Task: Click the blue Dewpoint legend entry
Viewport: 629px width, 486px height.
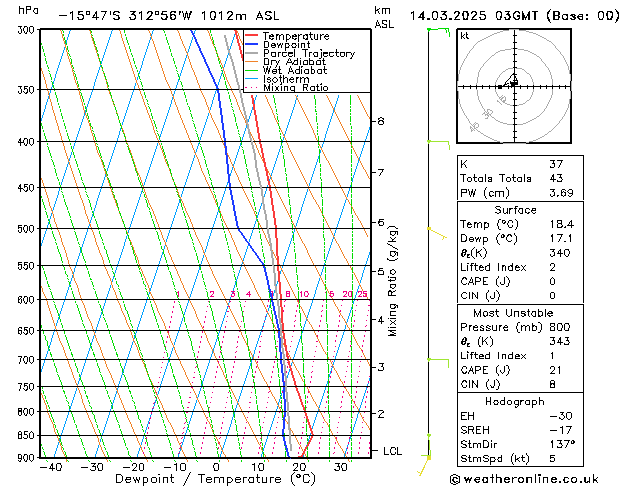Action: [x=290, y=45]
